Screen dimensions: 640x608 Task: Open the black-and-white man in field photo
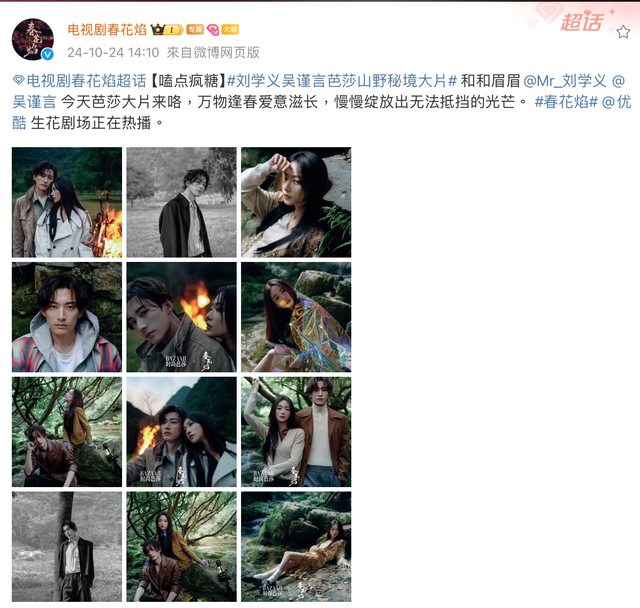pyautogui.click(x=182, y=202)
